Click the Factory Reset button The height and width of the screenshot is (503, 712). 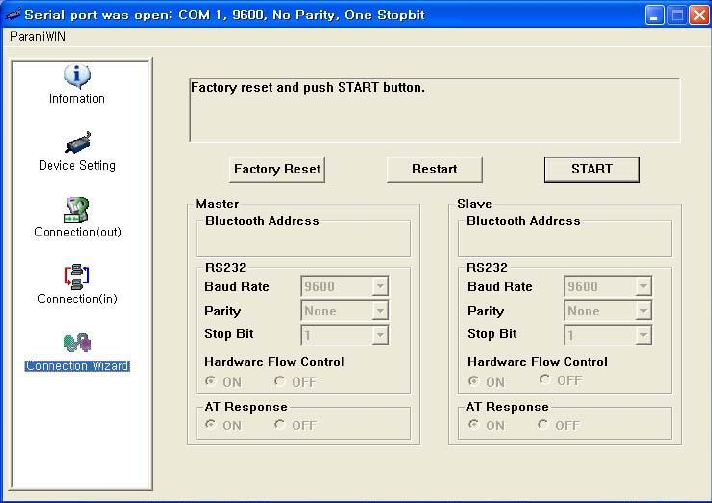(277, 169)
